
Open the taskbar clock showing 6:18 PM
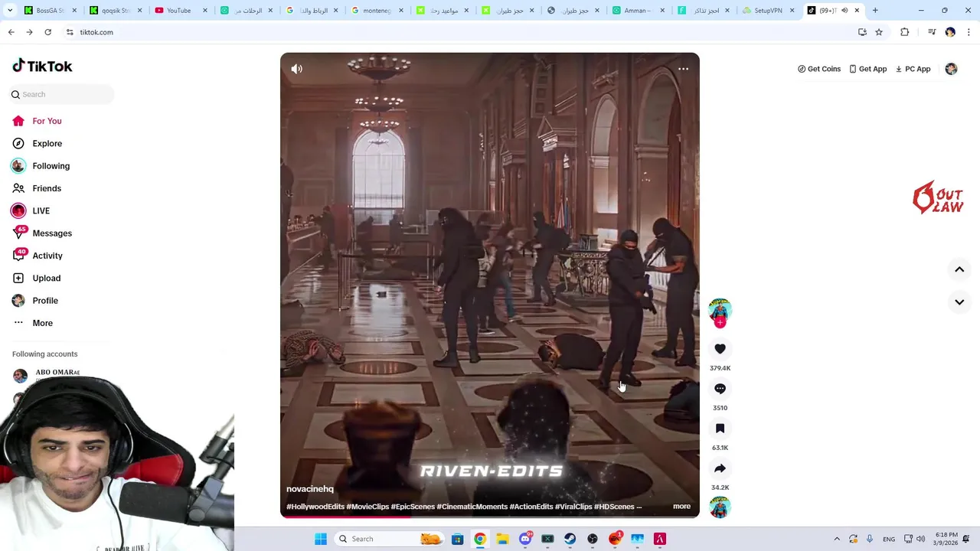tap(946, 539)
